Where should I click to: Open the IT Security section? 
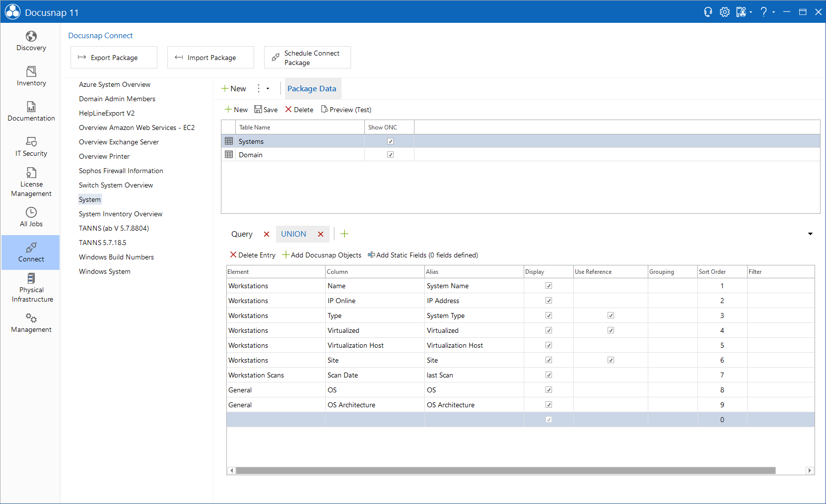point(31,147)
